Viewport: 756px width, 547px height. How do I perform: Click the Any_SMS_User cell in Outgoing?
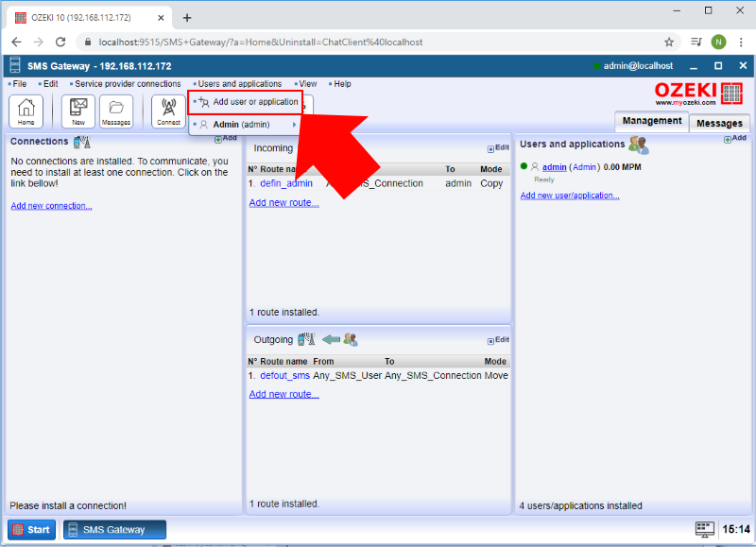click(347, 375)
